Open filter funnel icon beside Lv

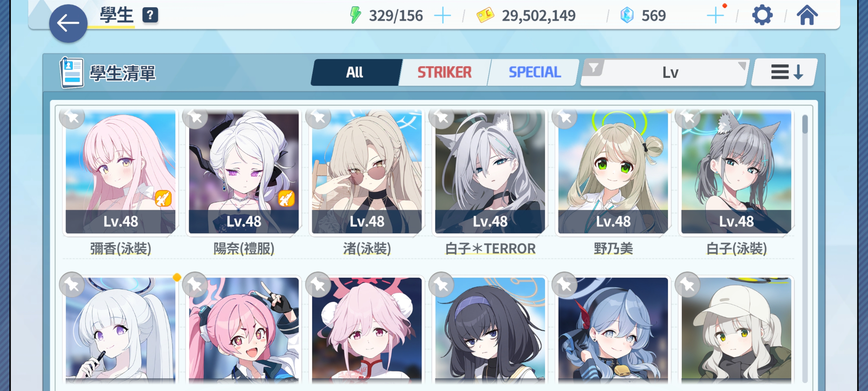593,68
